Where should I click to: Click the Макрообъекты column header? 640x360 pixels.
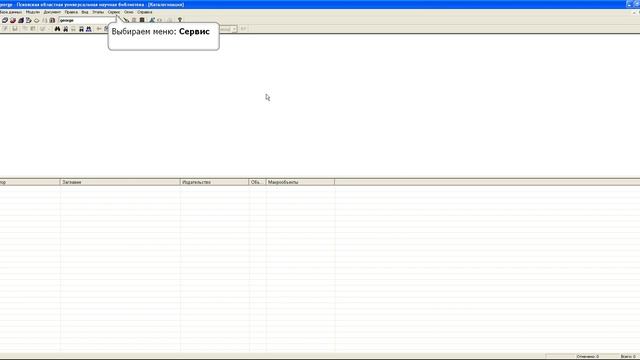[x=300, y=182]
